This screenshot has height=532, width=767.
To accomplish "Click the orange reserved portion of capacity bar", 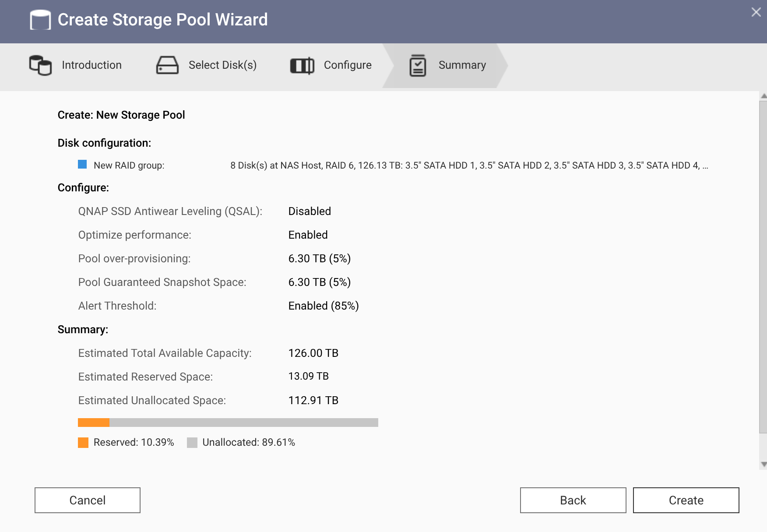I will [94, 423].
